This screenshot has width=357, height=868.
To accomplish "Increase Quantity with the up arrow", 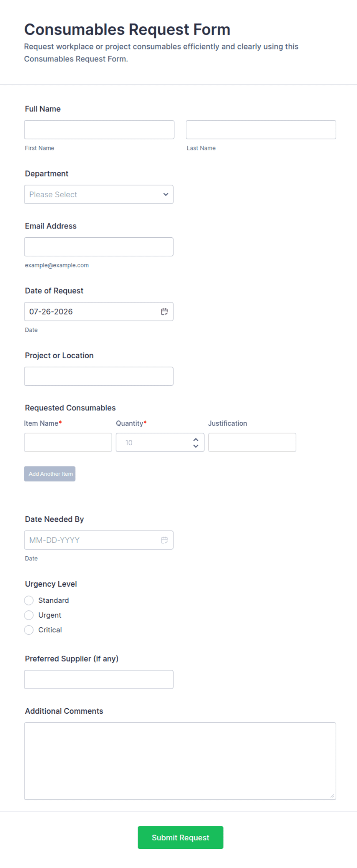I will [196, 439].
